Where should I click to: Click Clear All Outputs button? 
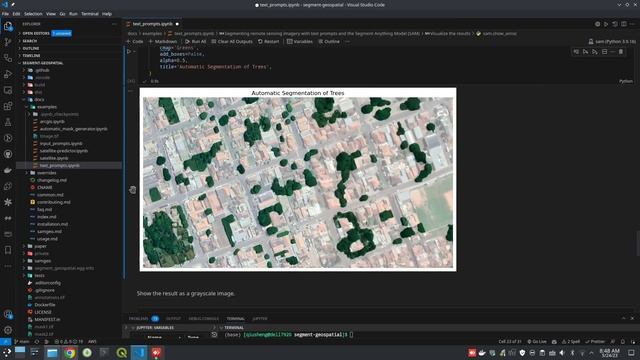click(x=232, y=41)
